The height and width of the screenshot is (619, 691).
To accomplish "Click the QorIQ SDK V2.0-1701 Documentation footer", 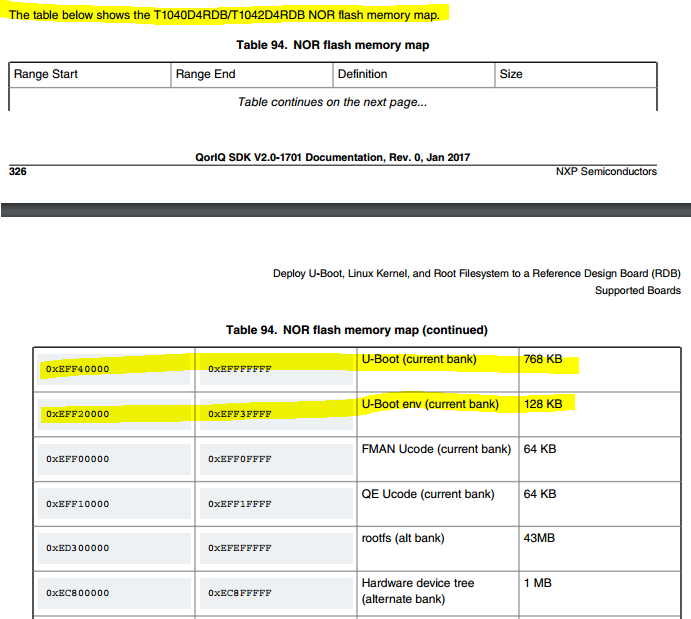I will (x=333, y=157).
